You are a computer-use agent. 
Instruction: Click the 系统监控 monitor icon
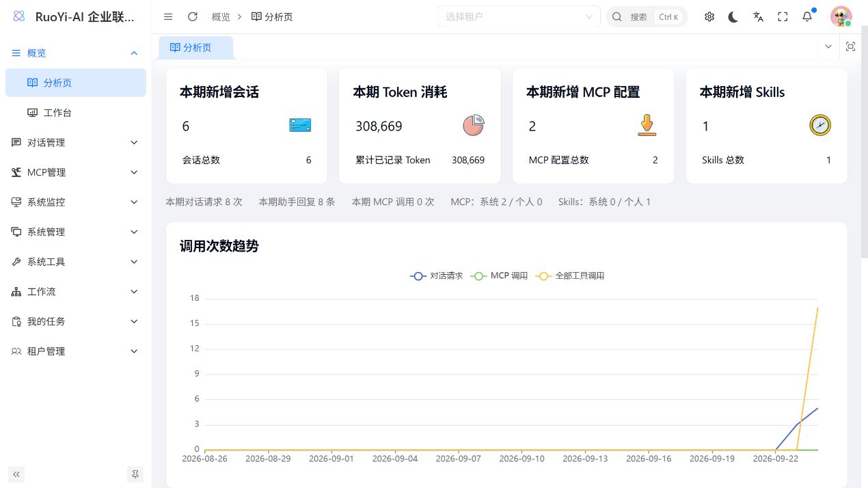(x=16, y=202)
